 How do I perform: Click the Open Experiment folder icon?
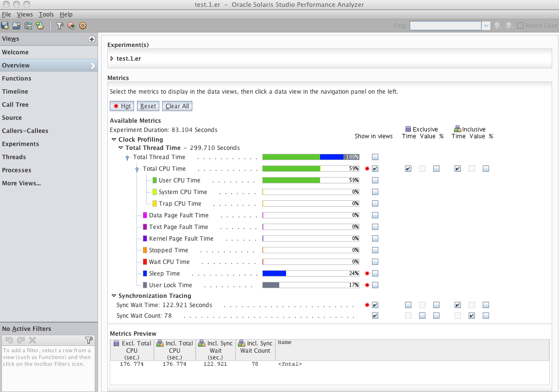coord(17,26)
